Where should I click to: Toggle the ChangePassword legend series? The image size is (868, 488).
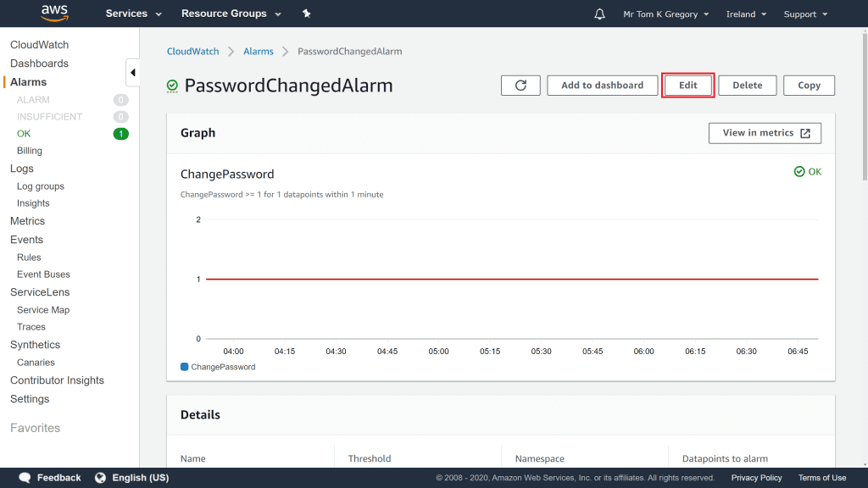tap(219, 367)
